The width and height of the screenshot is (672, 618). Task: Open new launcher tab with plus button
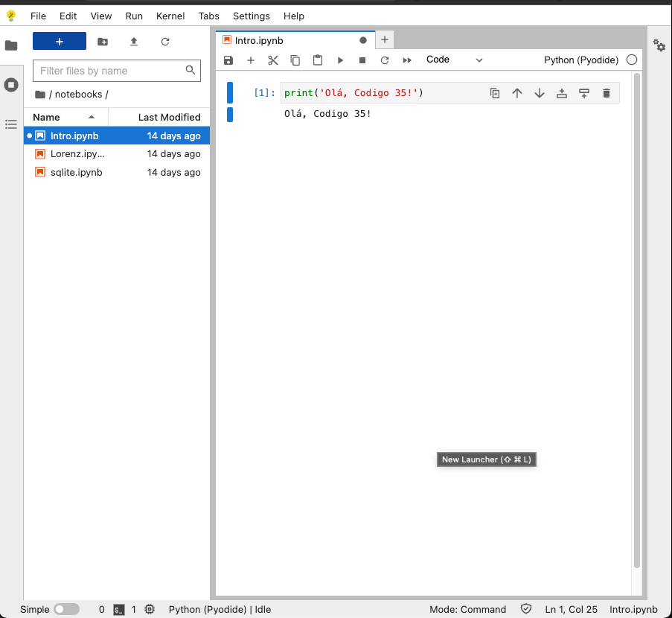(385, 40)
